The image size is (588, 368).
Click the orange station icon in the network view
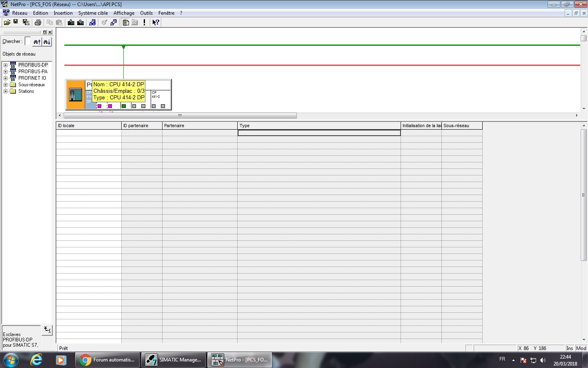(76, 95)
